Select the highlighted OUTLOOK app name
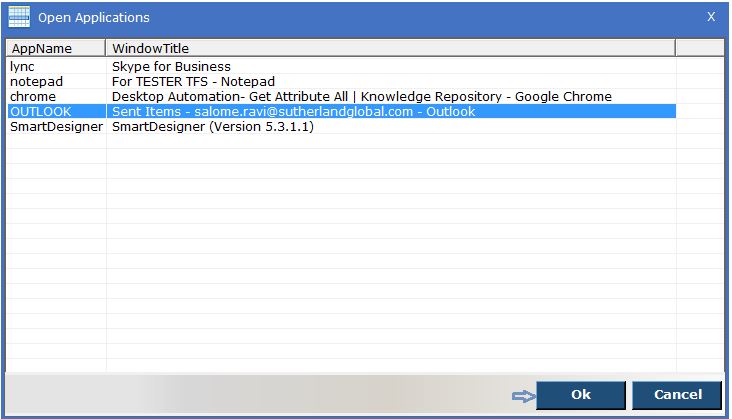The height and width of the screenshot is (419, 732). 41,111
